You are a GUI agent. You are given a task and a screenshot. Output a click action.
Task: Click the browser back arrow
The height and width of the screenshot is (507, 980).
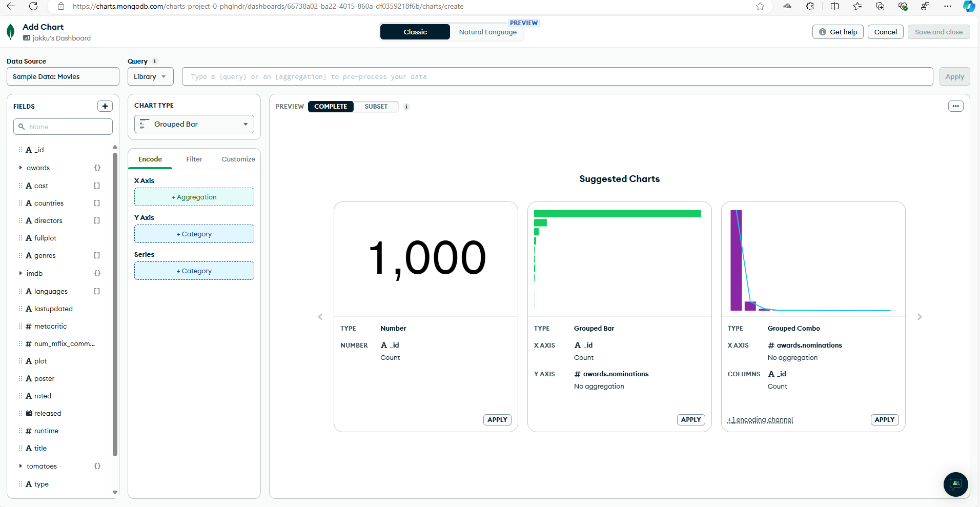click(x=11, y=6)
